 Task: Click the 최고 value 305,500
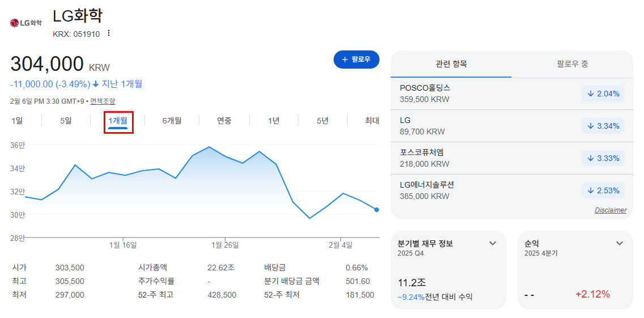tap(70, 281)
